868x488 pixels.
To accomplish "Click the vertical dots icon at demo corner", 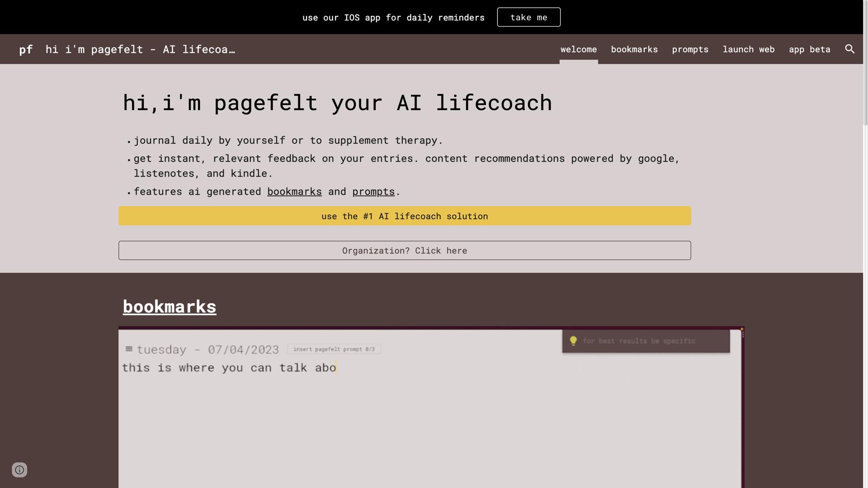I will coord(743,334).
